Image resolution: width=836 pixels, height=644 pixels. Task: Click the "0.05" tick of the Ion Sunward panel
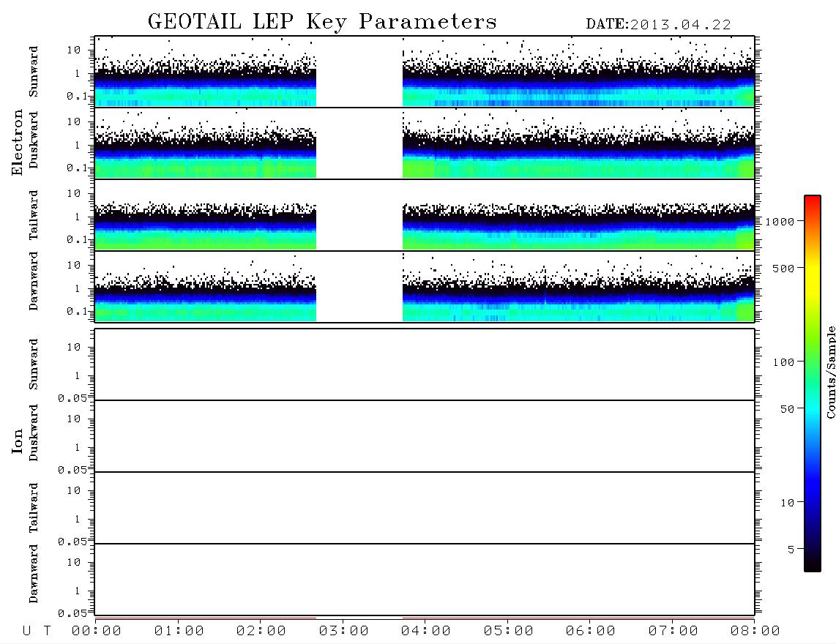(x=72, y=398)
